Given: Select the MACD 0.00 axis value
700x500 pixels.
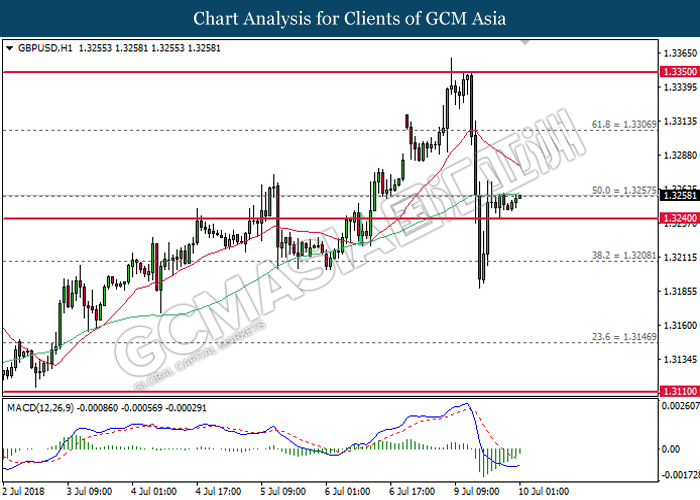Looking at the screenshot, I should point(671,449).
